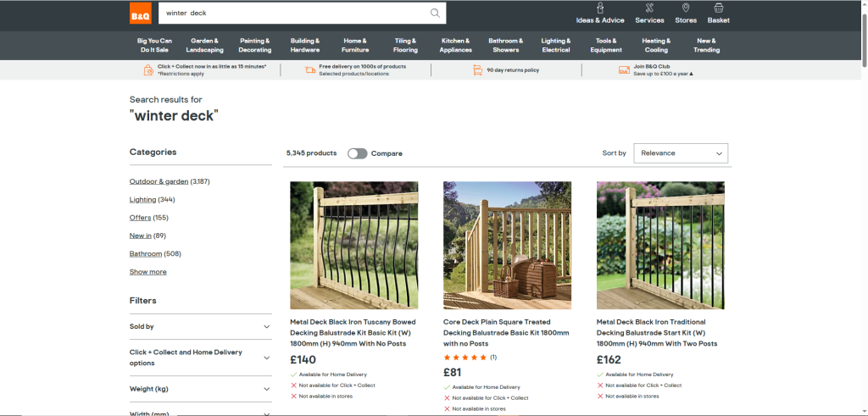
Task: Click Show more under Categories
Action: point(147,272)
